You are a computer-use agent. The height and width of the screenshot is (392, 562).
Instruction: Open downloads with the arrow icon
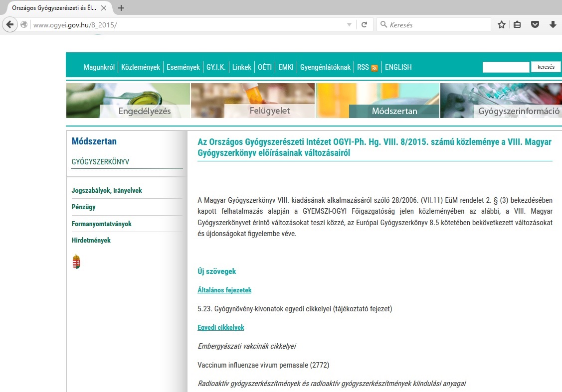tap(553, 24)
